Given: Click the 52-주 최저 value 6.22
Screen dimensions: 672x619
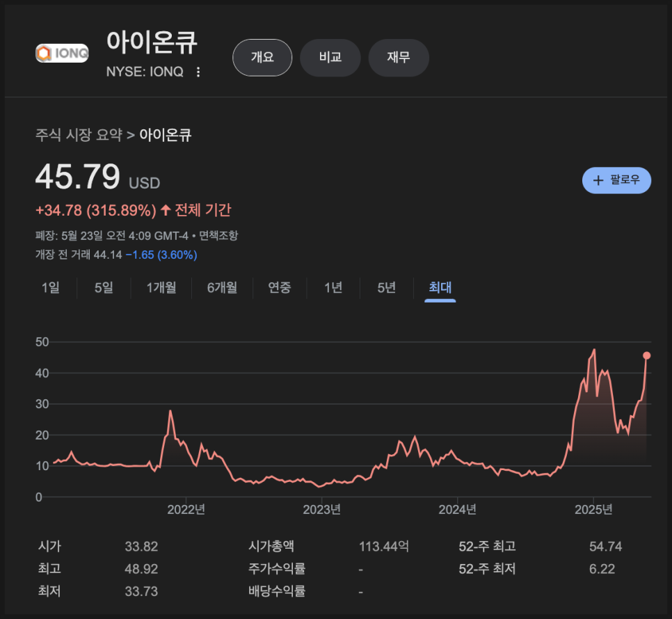Looking at the screenshot, I should coord(602,569).
